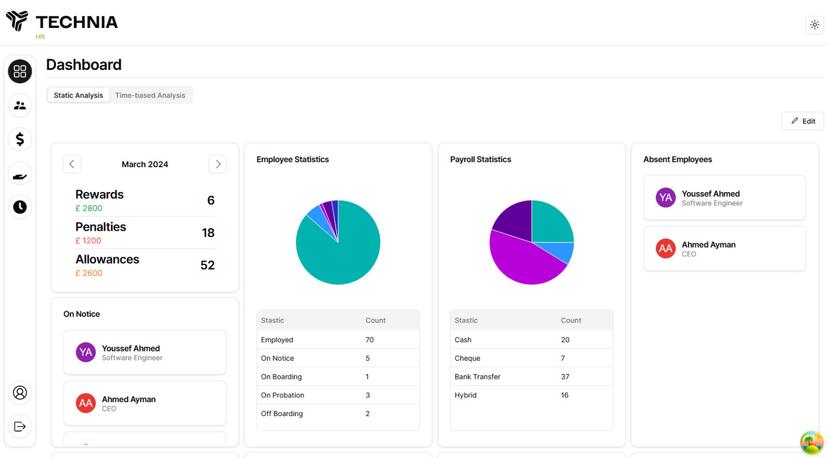828x458 pixels.
Task: Select the Bank Transfer row in Payroll table
Action: 531,377
